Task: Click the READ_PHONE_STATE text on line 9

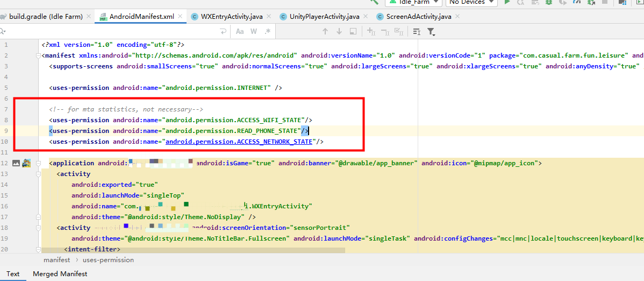Action: [x=267, y=131]
